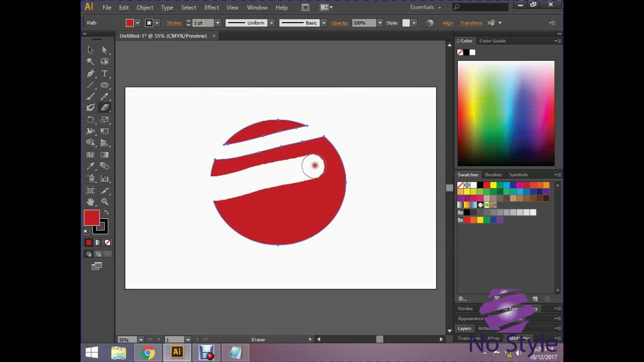The image size is (644, 362).
Task: Open the 55% zoom level dropdown
Action: click(140, 340)
